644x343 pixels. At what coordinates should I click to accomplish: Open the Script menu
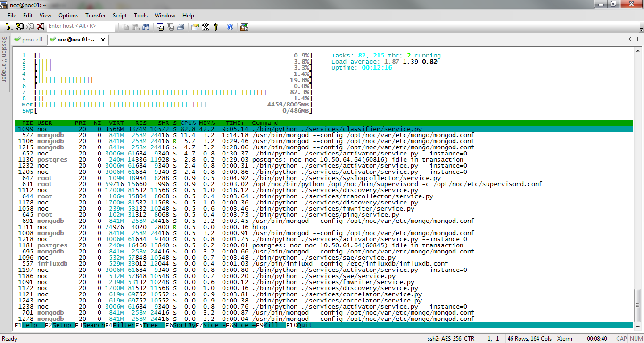(x=120, y=16)
